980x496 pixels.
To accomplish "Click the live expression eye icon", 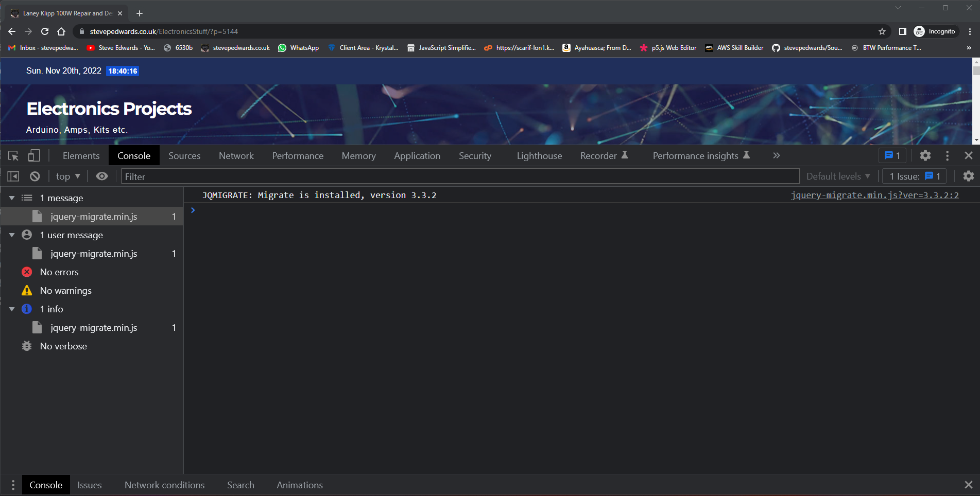I will [x=102, y=176].
